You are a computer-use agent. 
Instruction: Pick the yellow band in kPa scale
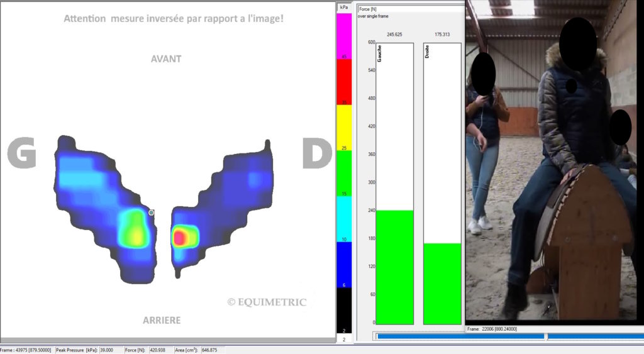[344, 128]
